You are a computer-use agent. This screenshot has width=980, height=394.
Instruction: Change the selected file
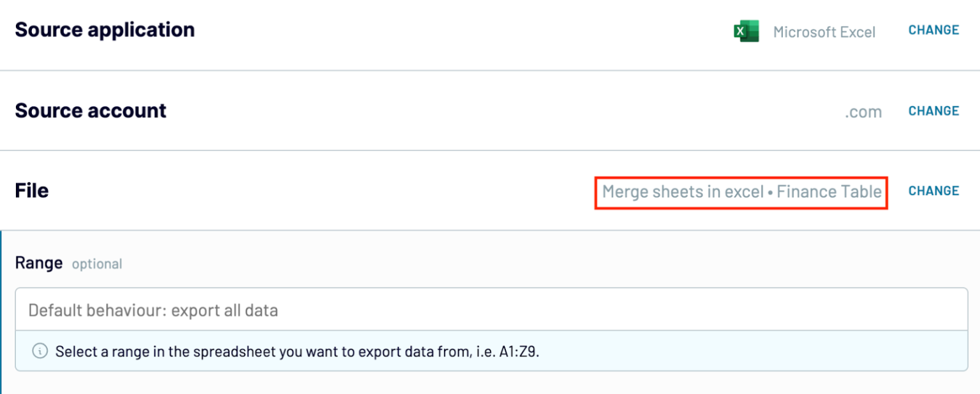click(x=933, y=191)
